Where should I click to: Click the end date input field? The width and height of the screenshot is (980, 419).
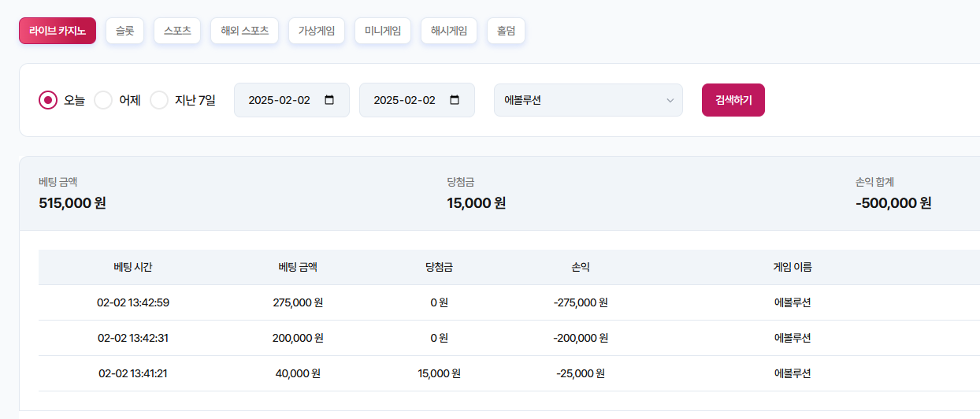[x=417, y=100]
